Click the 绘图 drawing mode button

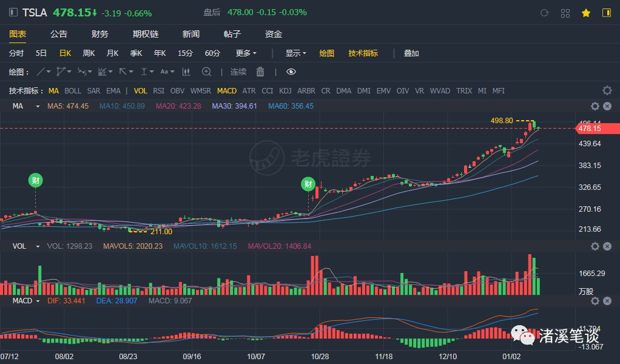(326, 53)
